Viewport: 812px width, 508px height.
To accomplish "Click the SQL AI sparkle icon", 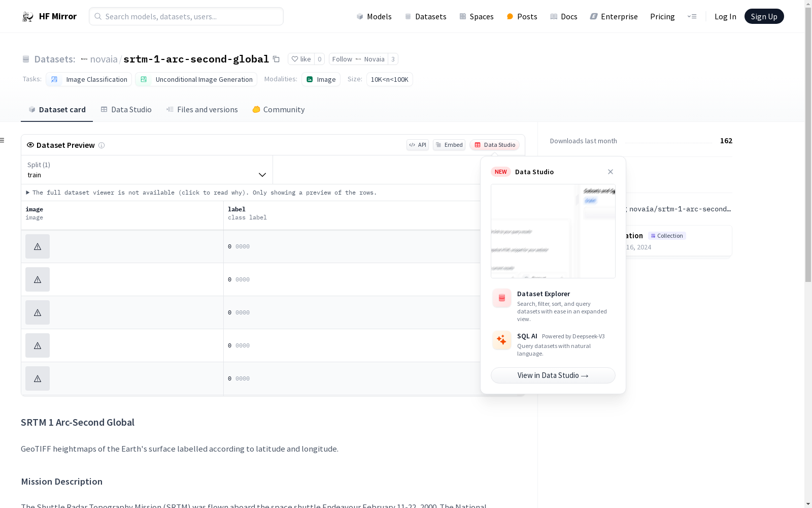I will (x=502, y=340).
